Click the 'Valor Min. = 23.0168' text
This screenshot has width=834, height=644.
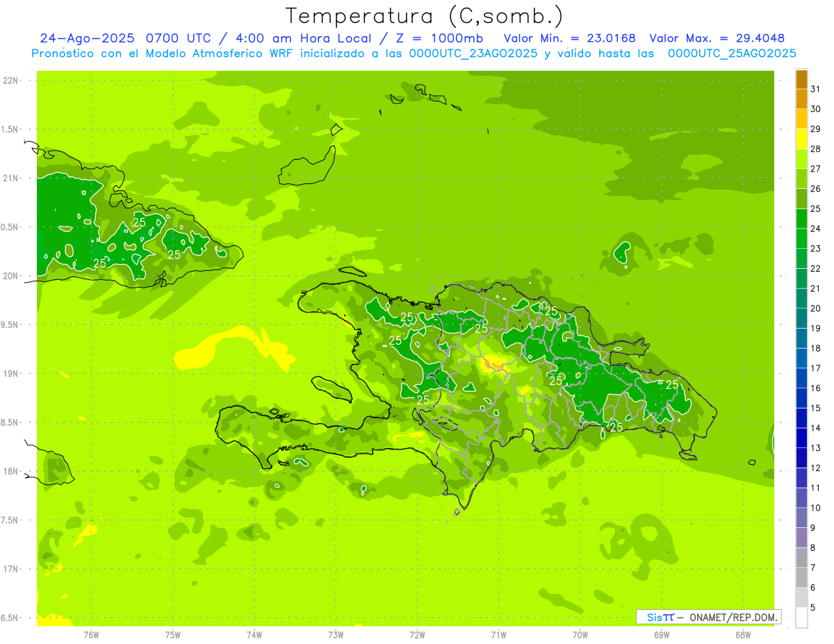click(x=569, y=38)
